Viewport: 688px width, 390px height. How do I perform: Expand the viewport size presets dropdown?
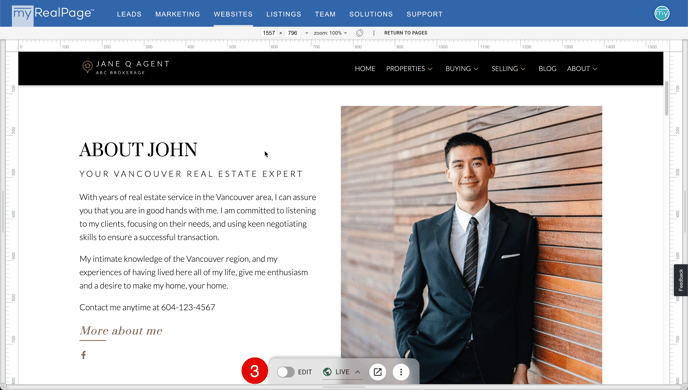point(306,33)
